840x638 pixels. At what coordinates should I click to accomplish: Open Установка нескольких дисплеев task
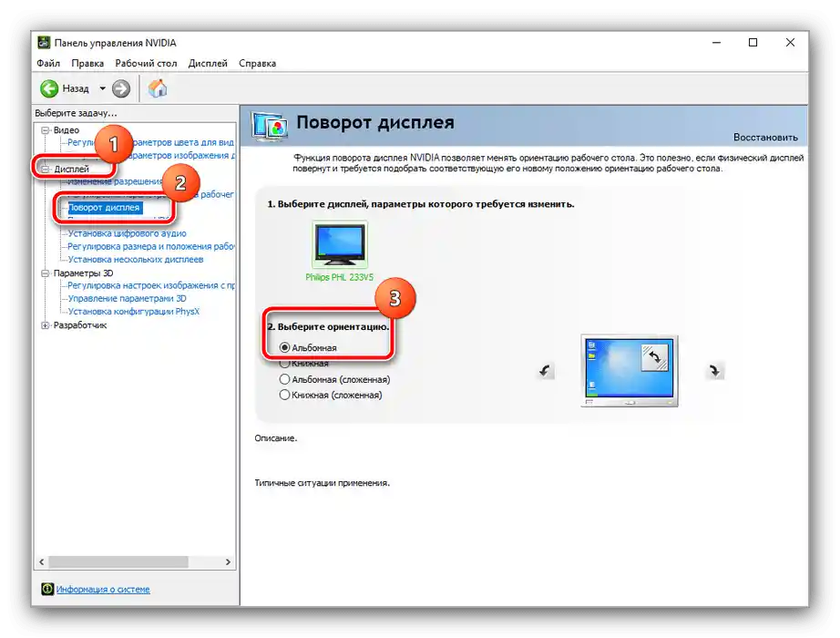coord(136,259)
